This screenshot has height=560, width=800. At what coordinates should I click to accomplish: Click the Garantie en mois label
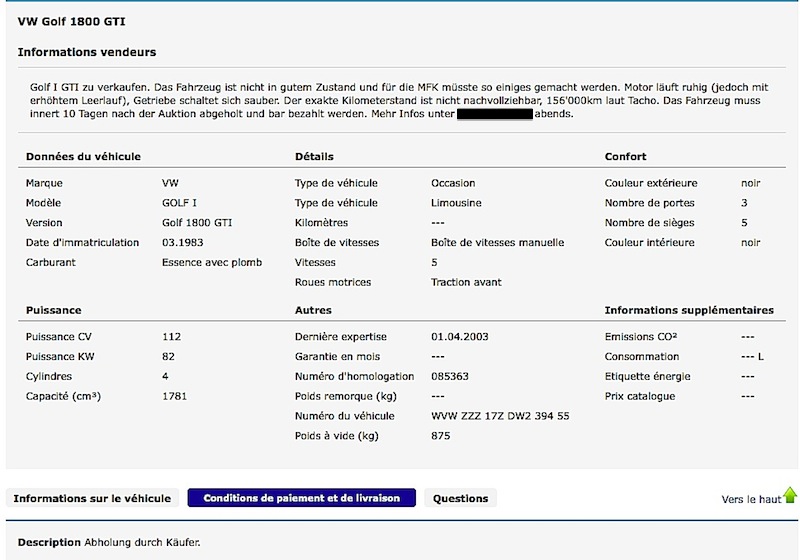(337, 357)
